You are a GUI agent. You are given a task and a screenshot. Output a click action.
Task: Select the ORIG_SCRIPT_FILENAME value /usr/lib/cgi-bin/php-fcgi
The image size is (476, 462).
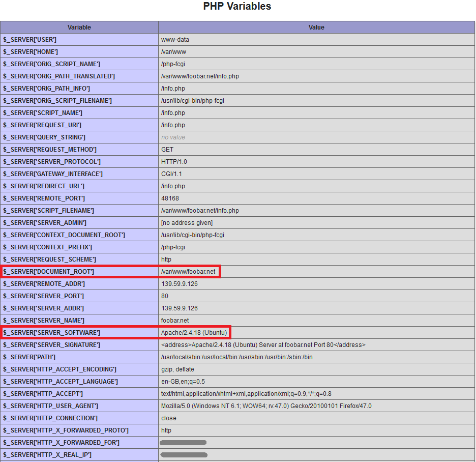(x=193, y=101)
